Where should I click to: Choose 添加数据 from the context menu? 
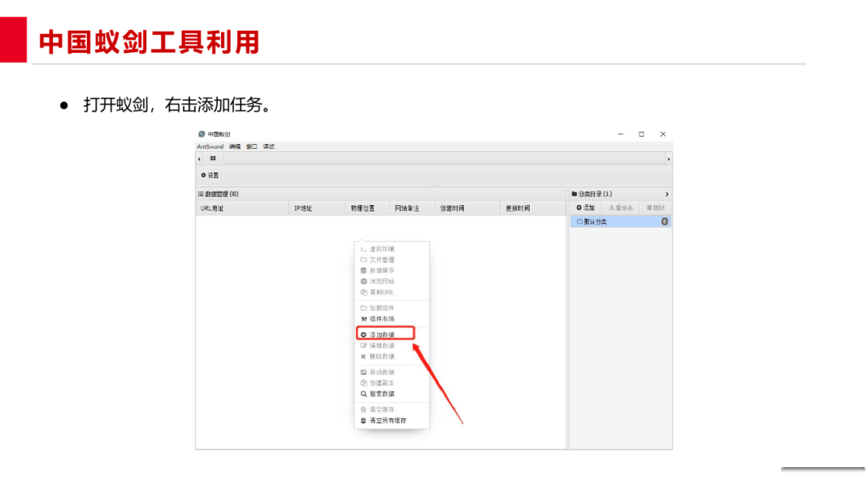(392, 335)
